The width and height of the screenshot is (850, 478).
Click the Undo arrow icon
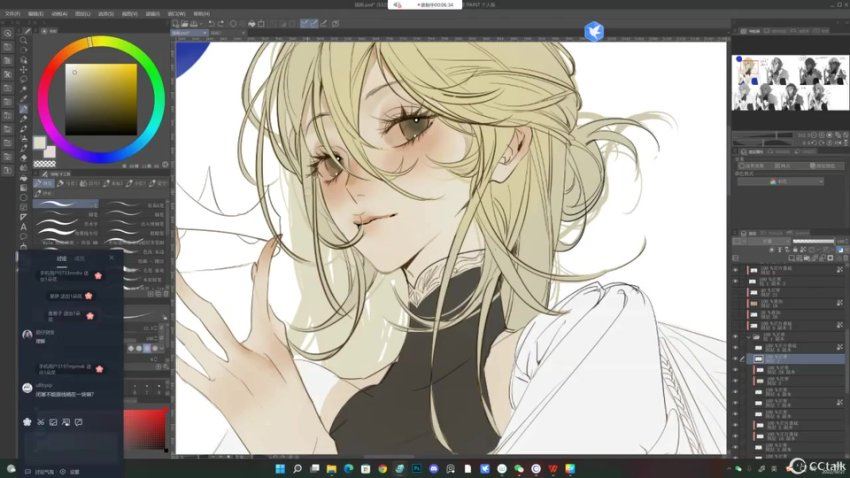211,24
